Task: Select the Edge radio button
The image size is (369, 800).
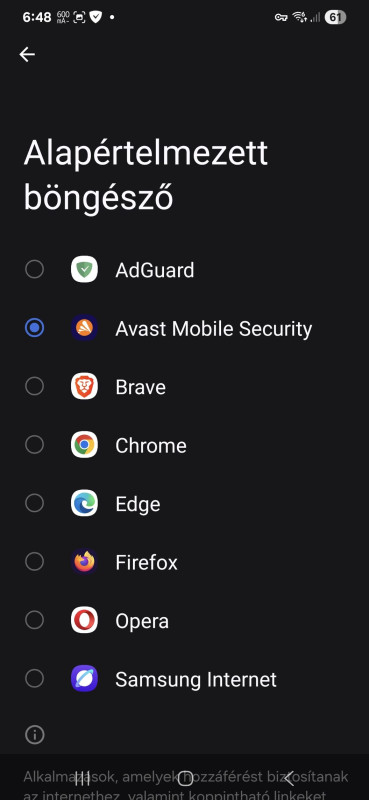Action: (x=35, y=504)
